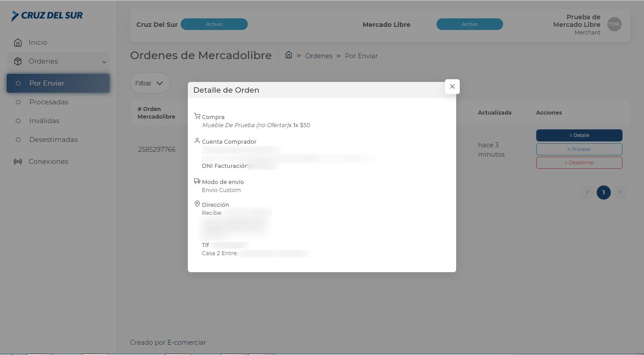Click the Ordenes box icon in sidebar
The height and width of the screenshot is (355, 644).
[18, 61]
